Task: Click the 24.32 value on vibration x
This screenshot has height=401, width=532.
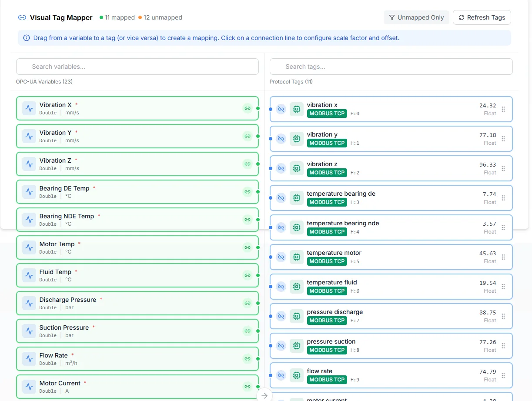Action: pyautogui.click(x=488, y=106)
